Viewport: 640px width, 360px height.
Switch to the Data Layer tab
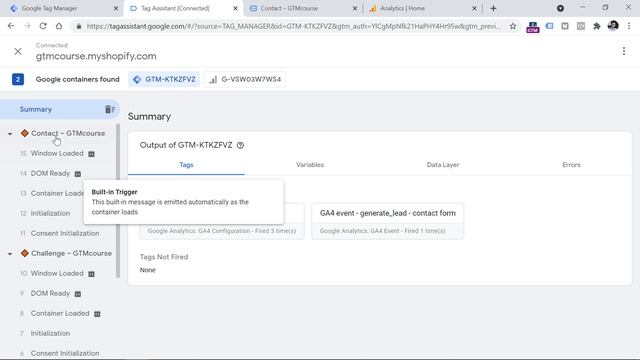(443, 165)
